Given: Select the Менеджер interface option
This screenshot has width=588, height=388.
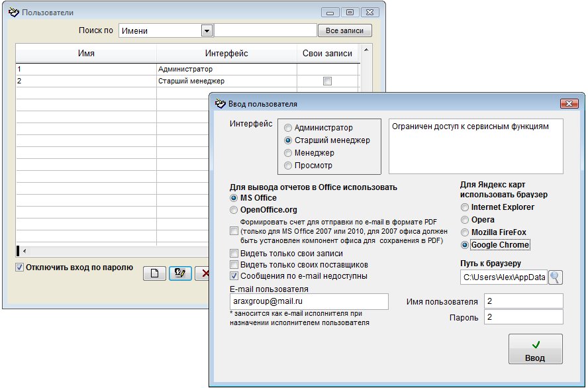Looking at the screenshot, I should click(288, 153).
